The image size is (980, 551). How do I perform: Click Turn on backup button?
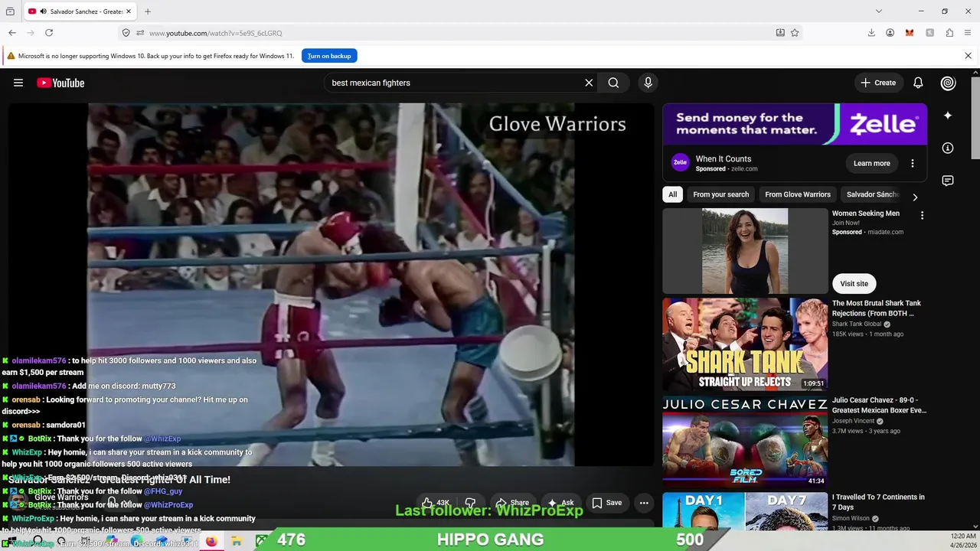[x=329, y=56]
